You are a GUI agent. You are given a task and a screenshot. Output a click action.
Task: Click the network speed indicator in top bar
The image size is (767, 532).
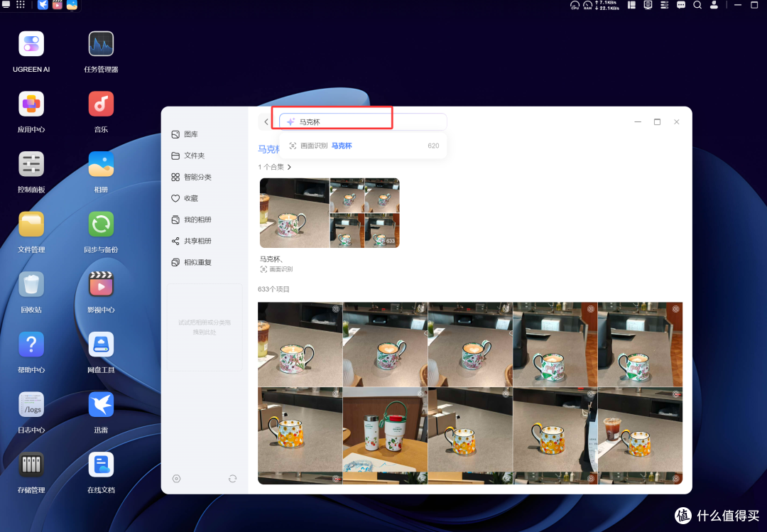[607, 5]
